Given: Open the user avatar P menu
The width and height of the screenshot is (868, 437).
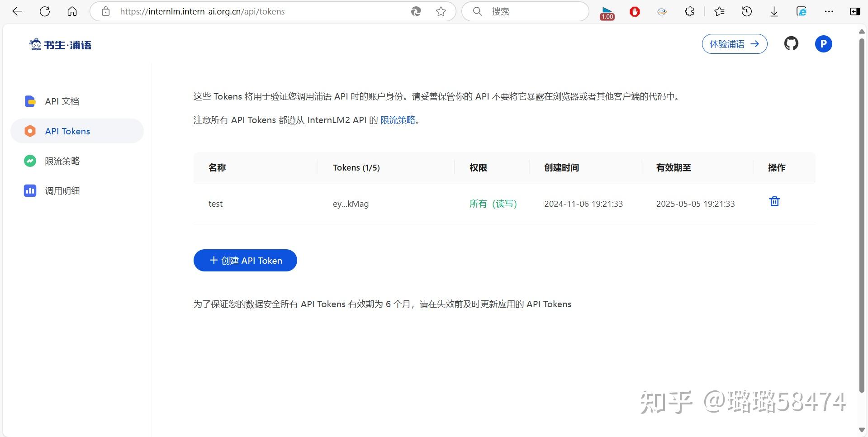Looking at the screenshot, I should (x=823, y=44).
